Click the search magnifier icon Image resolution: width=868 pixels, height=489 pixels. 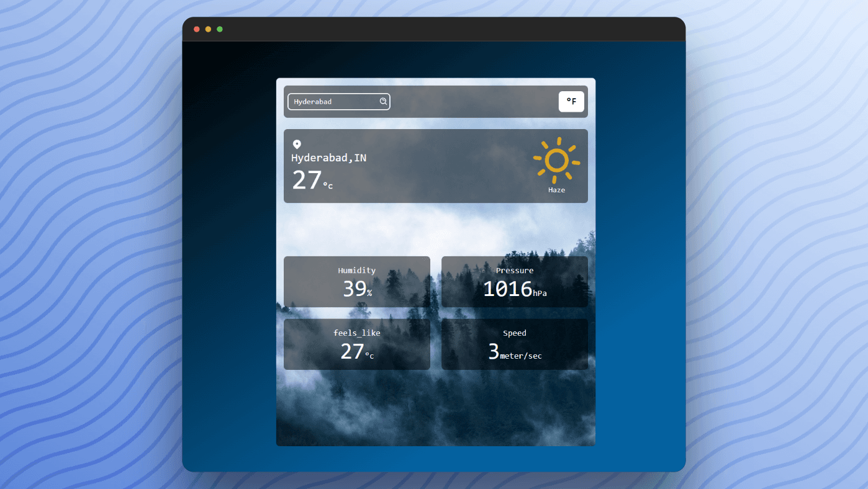click(x=383, y=101)
